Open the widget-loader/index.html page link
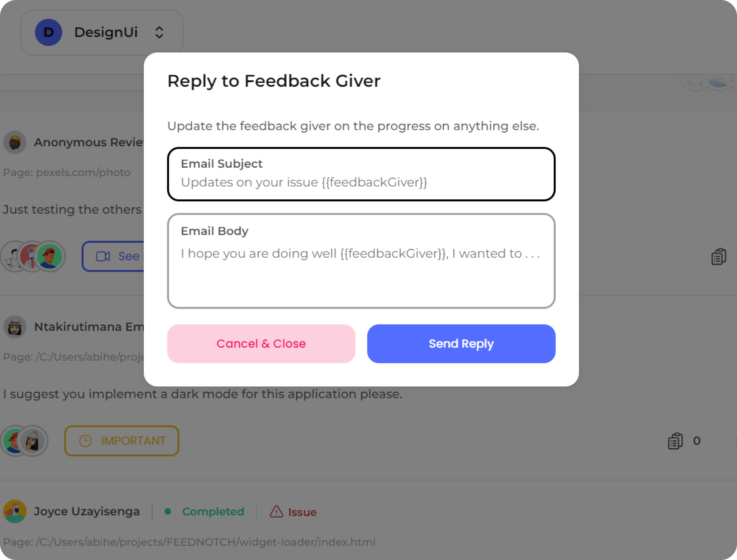The image size is (737, 560). [x=189, y=542]
